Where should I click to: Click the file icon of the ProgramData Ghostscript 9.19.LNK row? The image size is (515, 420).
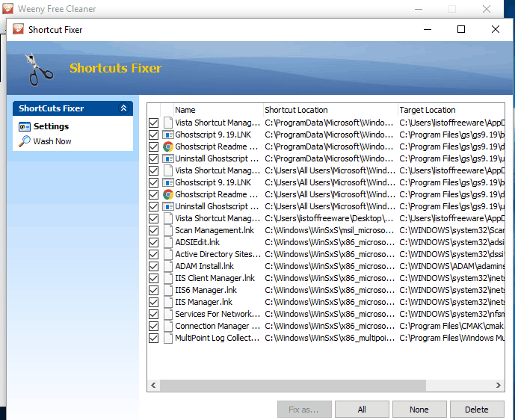click(168, 135)
